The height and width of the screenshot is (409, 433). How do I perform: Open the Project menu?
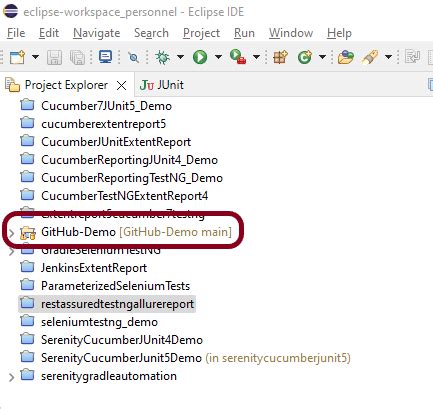pyautogui.click(x=201, y=33)
